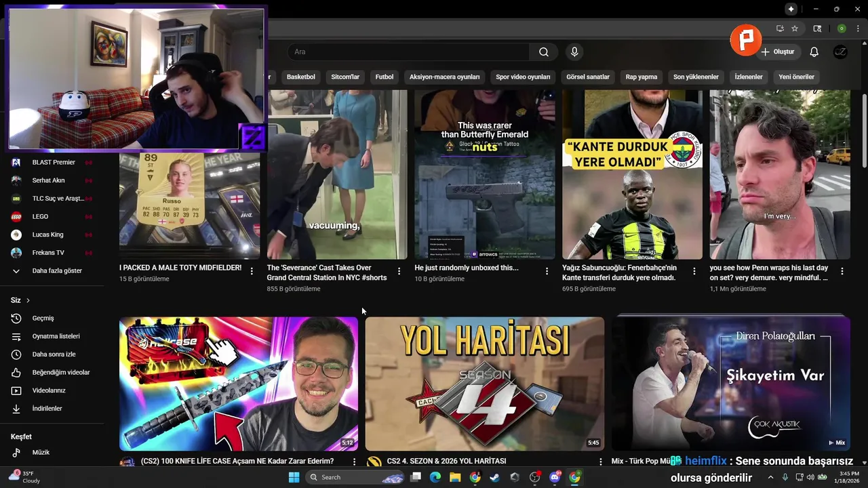Open Steam from the taskbar
This screenshot has height=488, width=868.
494,477
